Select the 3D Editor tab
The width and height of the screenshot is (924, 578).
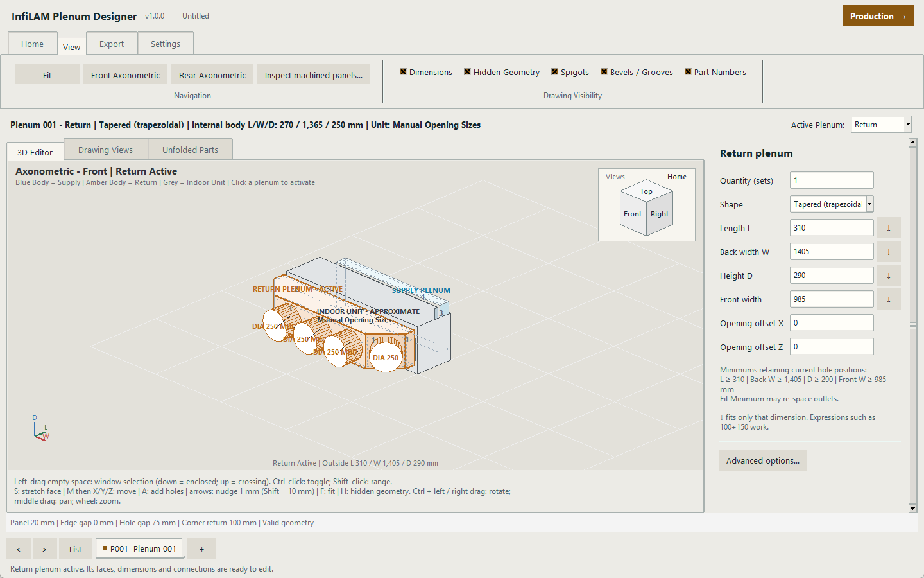[35, 152]
